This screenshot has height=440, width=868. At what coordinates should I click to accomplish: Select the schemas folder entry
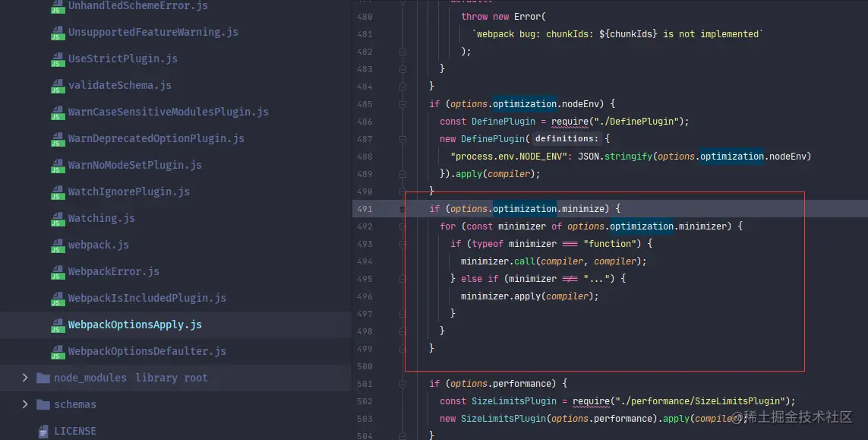click(x=74, y=404)
